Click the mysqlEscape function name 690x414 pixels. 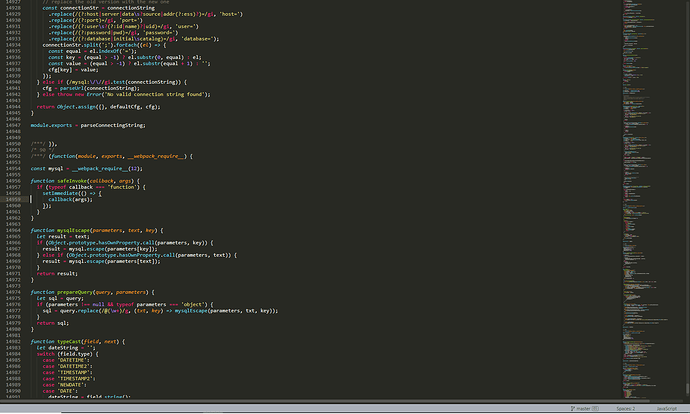click(78, 230)
